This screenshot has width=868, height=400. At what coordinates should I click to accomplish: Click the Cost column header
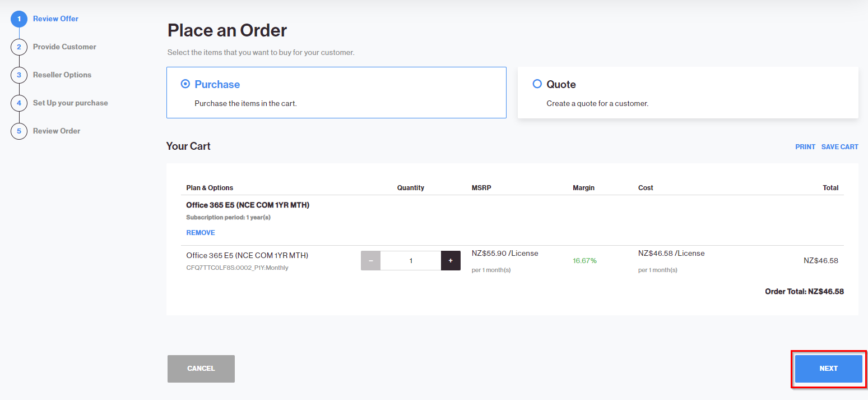point(646,188)
